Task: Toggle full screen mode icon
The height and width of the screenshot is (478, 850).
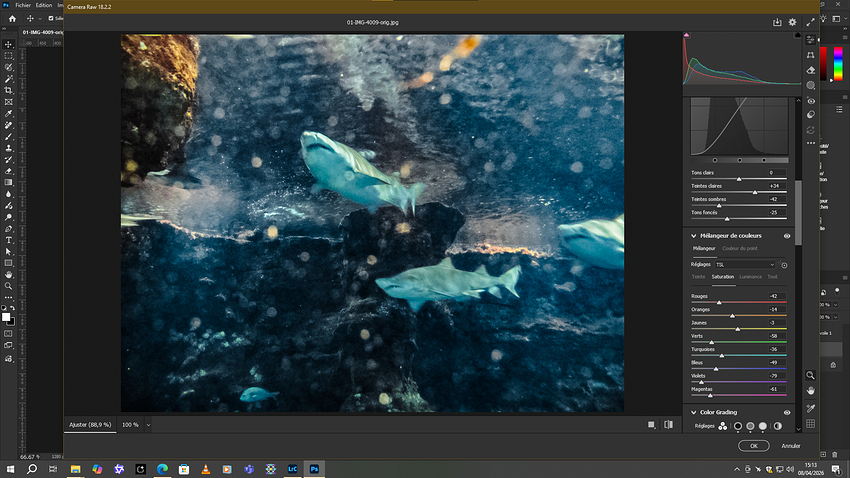Action: [x=809, y=21]
